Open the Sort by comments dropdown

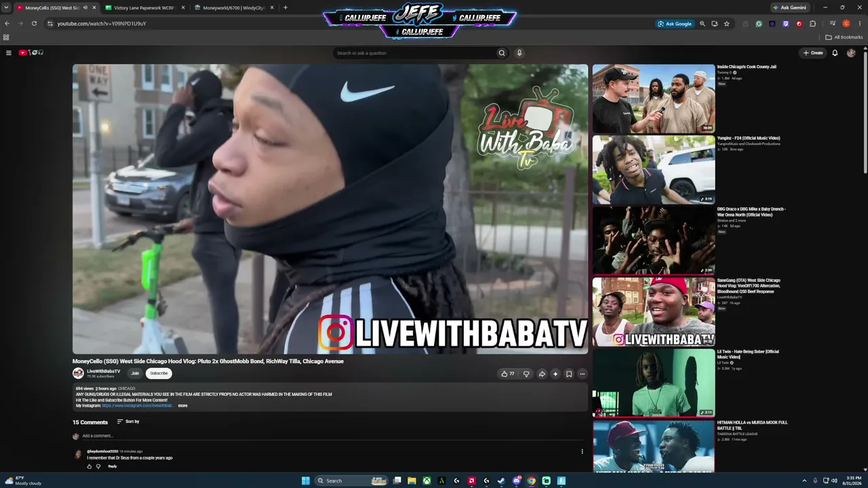tap(128, 422)
